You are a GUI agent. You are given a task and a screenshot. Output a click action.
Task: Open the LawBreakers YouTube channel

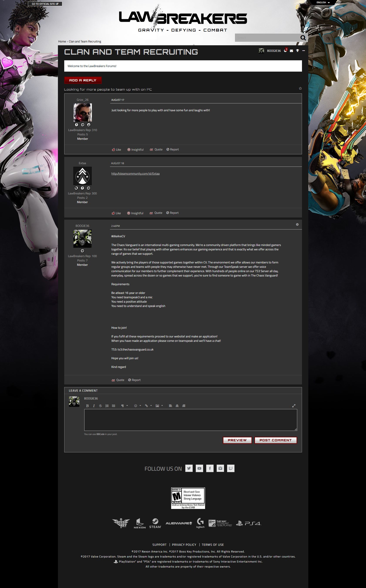(x=199, y=468)
